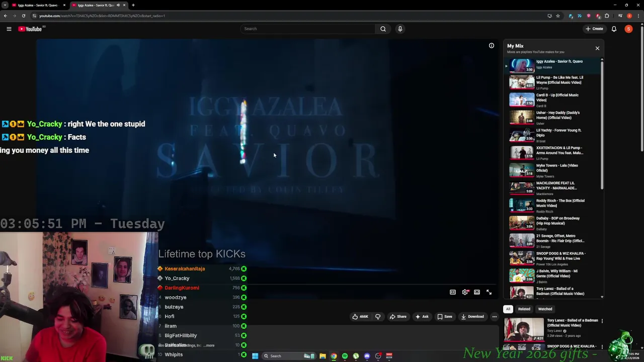Play XXXTENTACION Arms Around You in mix
This screenshot has width=644, height=362.
552,153
